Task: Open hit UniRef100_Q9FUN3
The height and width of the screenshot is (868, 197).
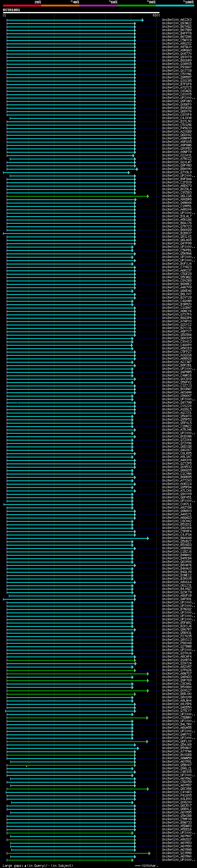Action: pyautogui.click(x=177, y=101)
